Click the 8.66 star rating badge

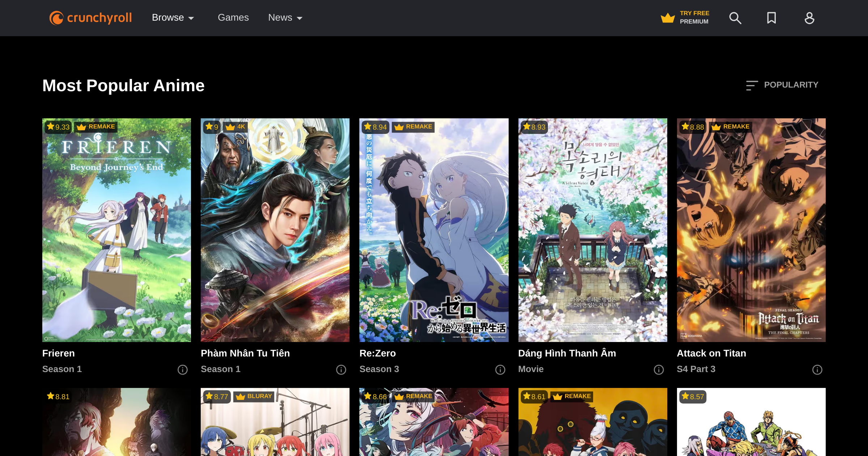click(376, 397)
